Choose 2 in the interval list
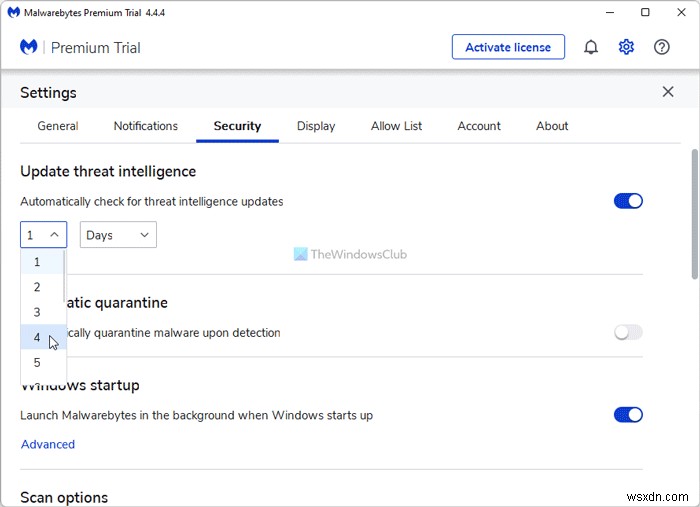The height and width of the screenshot is (507, 700). [42, 287]
